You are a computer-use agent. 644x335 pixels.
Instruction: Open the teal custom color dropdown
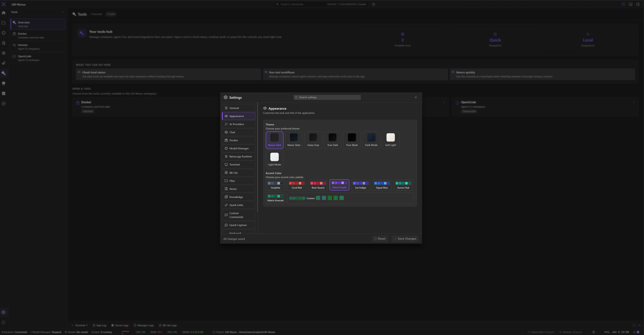324,198
